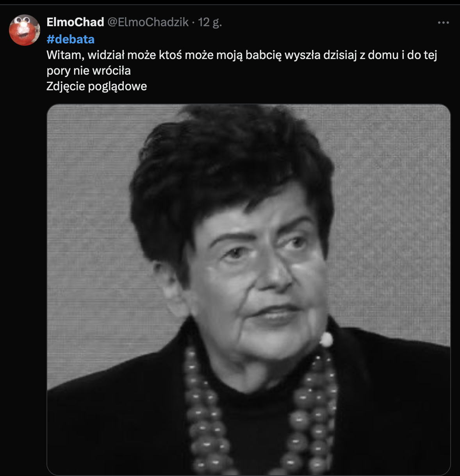Click the text line 'pory nie wróciła'
The width and height of the screenshot is (460, 476).
click(89, 70)
